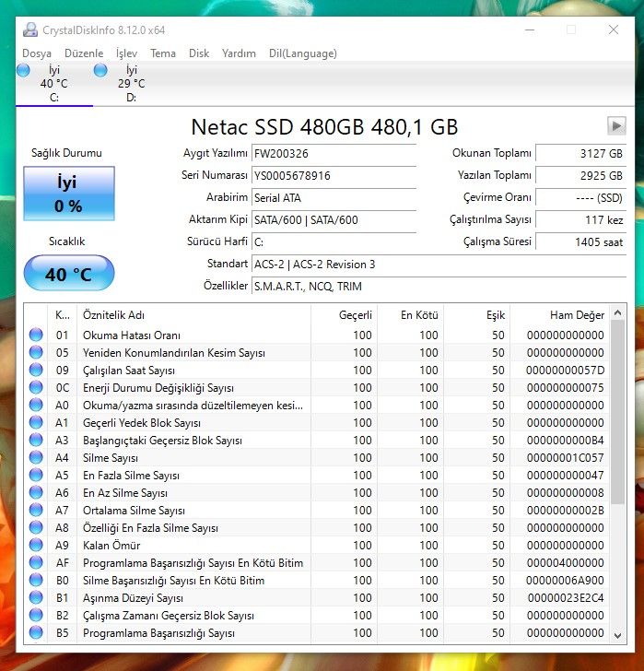The height and width of the screenshot is (671, 644).
Task: Click status orb for attribute AF
Action: click(x=36, y=563)
